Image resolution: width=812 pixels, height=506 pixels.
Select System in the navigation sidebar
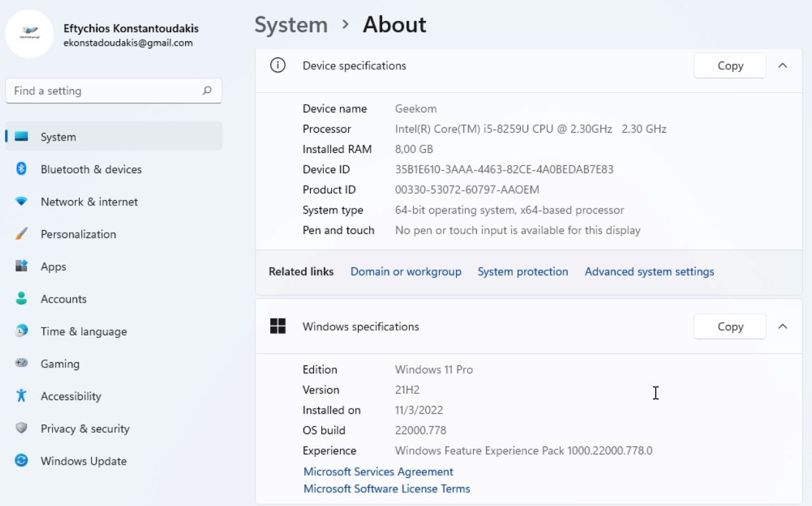coord(58,137)
